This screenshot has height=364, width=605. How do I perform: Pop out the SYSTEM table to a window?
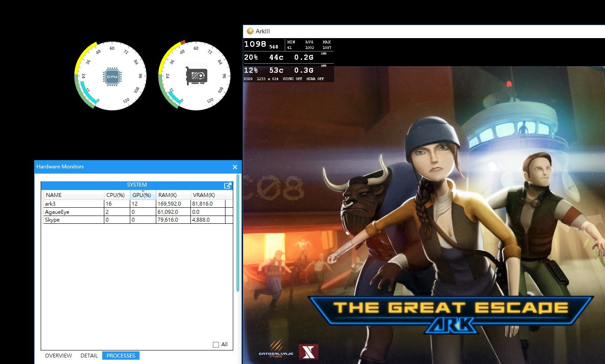click(x=228, y=186)
